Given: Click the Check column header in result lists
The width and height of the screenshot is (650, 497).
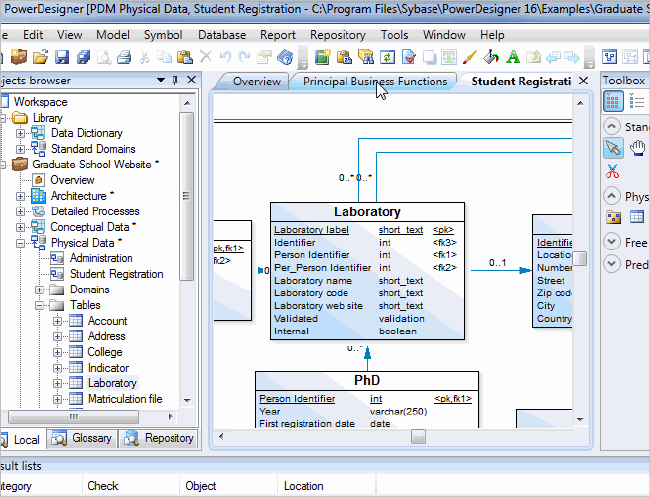Looking at the screenshot, I should 131,485.
